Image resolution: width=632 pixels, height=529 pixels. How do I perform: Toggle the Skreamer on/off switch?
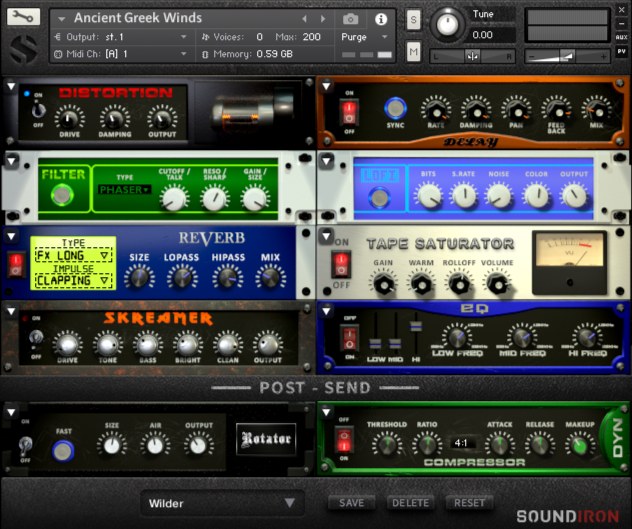click(36, 337)
